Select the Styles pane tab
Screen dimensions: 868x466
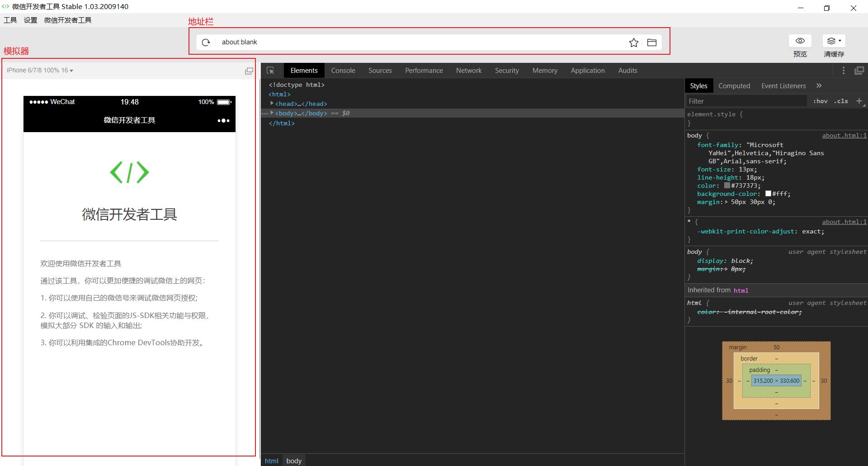698,86
